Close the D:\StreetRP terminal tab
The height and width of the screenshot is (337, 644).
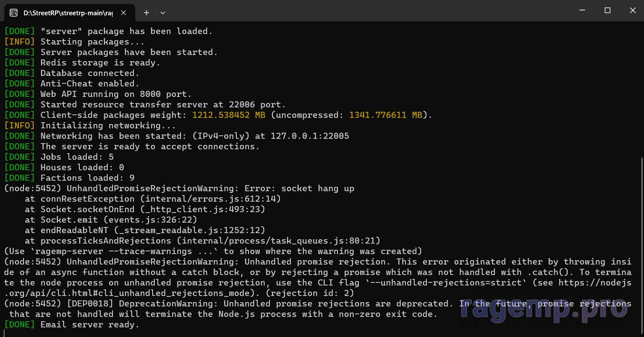click(123, 13)
